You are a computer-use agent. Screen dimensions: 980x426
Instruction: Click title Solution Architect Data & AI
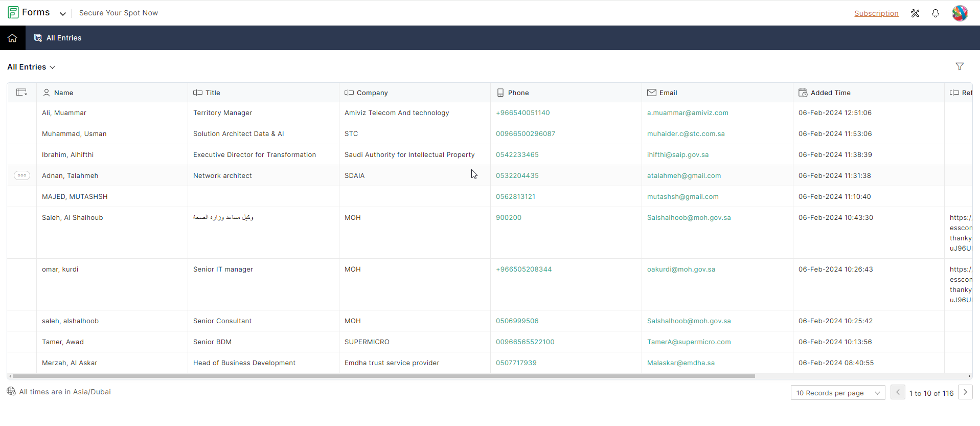(238, 133)
